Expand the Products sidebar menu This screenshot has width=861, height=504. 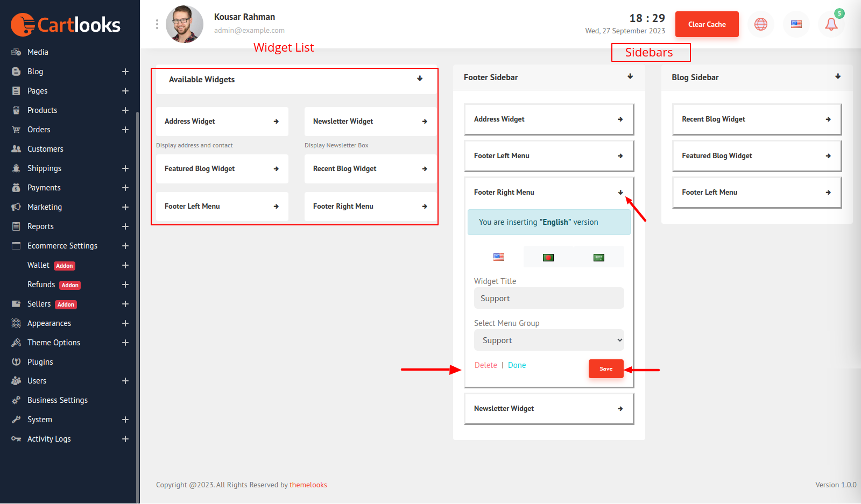125,110
